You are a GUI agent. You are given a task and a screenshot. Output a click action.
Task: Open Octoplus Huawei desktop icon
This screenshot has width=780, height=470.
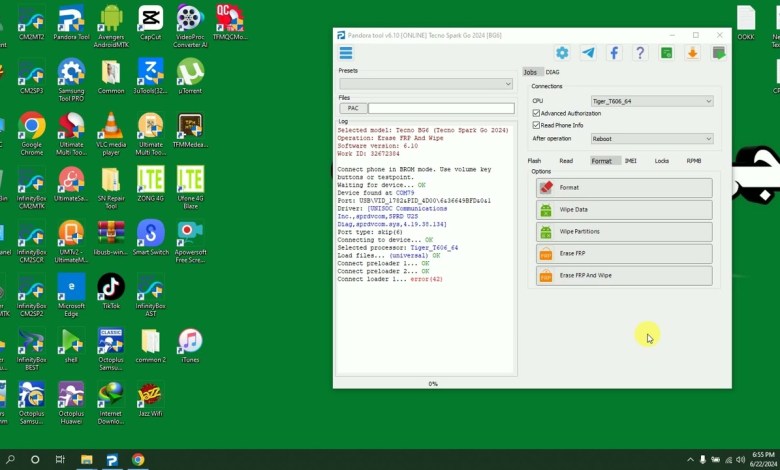[x=71, y=402]
